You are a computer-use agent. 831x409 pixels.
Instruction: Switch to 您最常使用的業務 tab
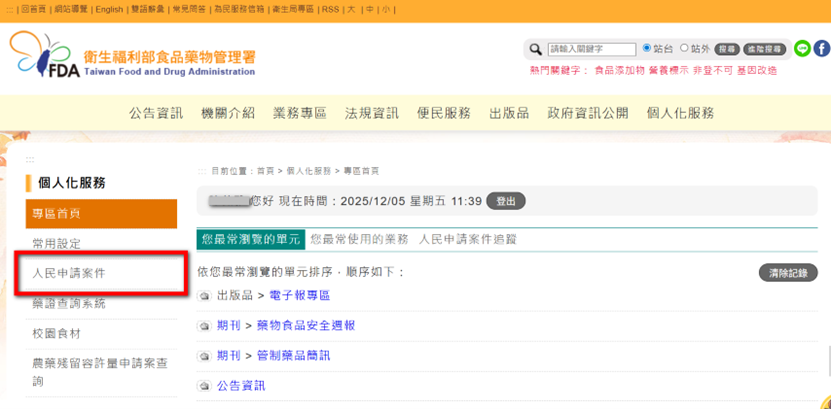click(x=359, y=240)
